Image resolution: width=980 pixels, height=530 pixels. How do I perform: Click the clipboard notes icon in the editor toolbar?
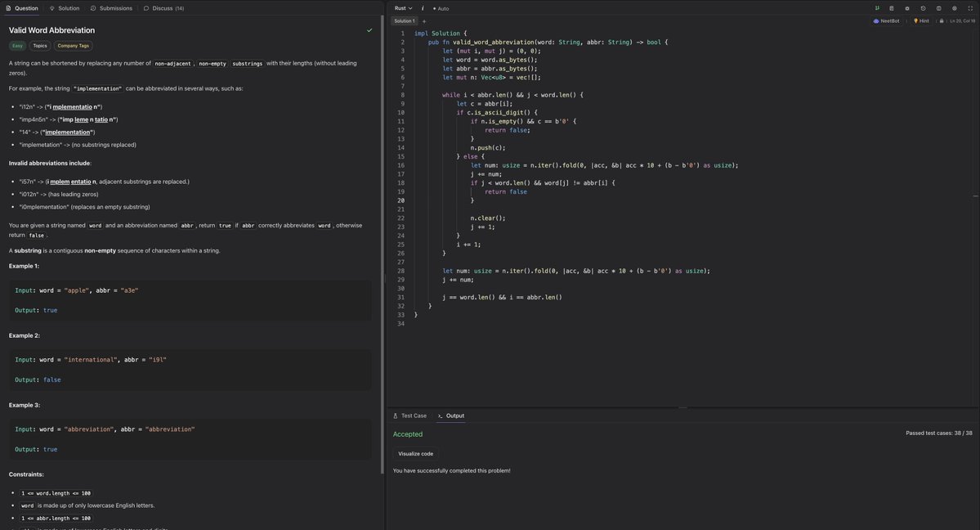coord(892,8)
